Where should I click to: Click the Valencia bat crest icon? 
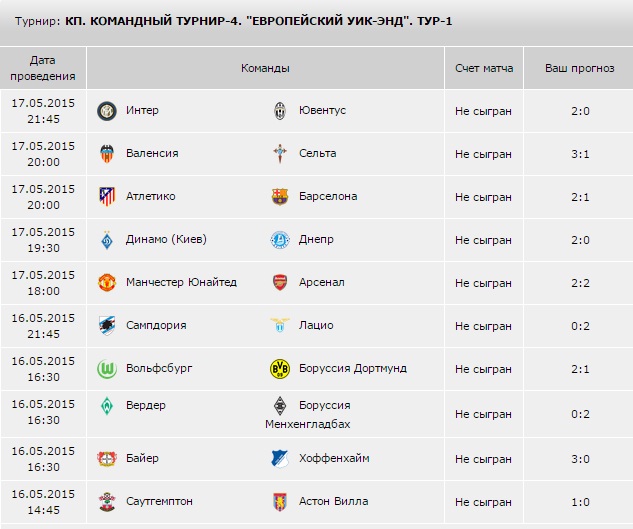(107, 154)
